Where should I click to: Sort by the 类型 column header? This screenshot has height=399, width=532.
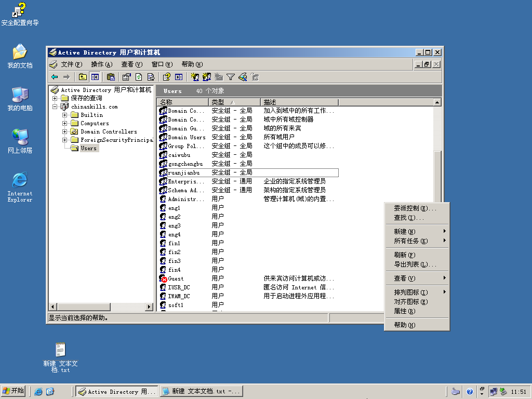(x=235, y=102)
